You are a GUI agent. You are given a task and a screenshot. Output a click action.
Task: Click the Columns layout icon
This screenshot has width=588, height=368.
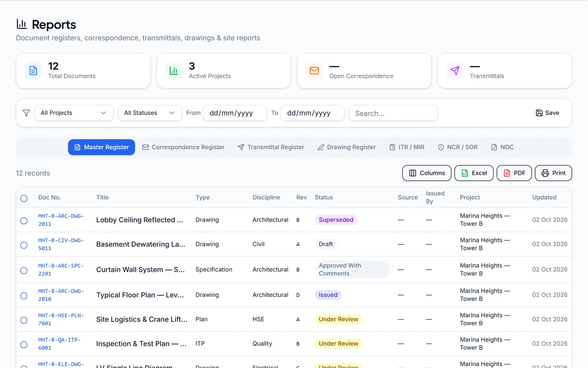413,173
